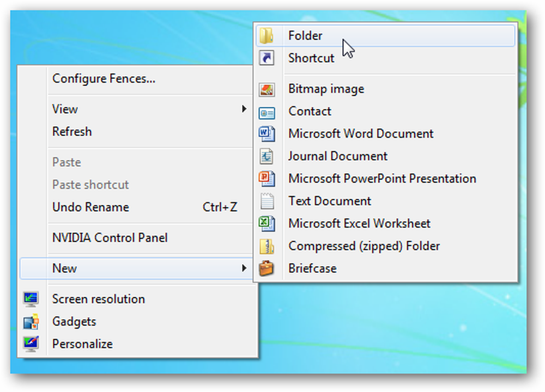
Task: Click the Ctrl+Z shortcut text
Action: click(220, 207)
